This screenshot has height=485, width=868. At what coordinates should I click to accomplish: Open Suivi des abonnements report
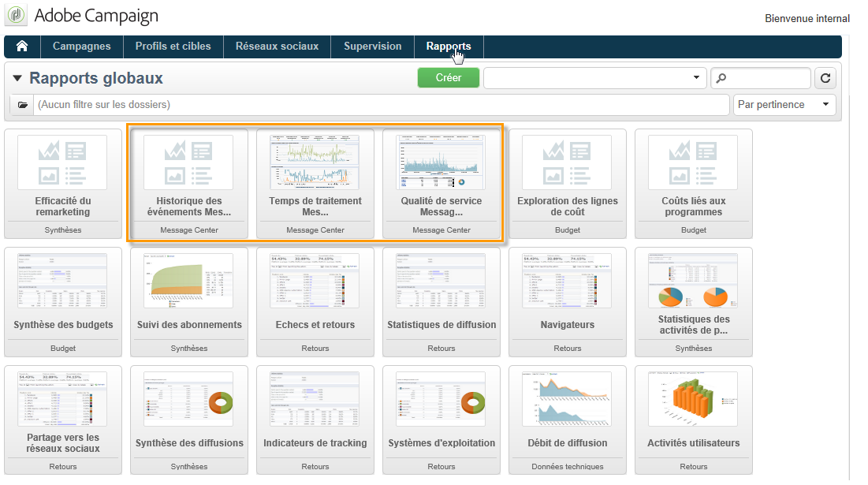[x=189, y=302]
